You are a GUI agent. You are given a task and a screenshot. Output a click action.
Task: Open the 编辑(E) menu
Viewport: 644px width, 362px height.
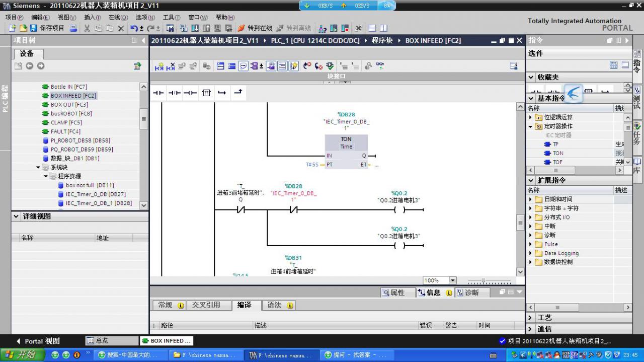tap(40, 17)
